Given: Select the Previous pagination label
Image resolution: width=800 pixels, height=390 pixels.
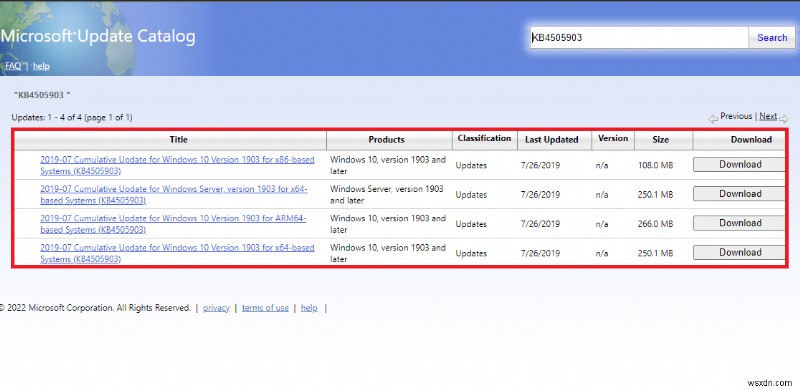Looking at the screenshot, I should (736, 116).
